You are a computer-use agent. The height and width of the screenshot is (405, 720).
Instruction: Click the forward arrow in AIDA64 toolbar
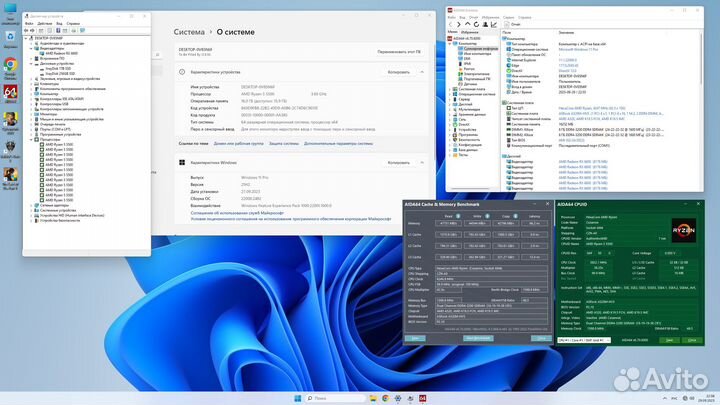(x=459, y=24)
